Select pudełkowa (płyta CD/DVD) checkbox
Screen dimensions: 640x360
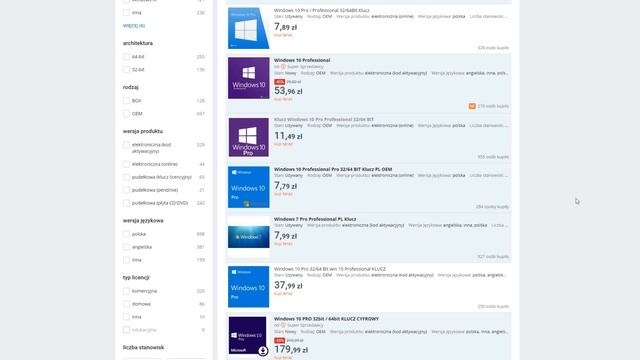(x=127, y=203)
